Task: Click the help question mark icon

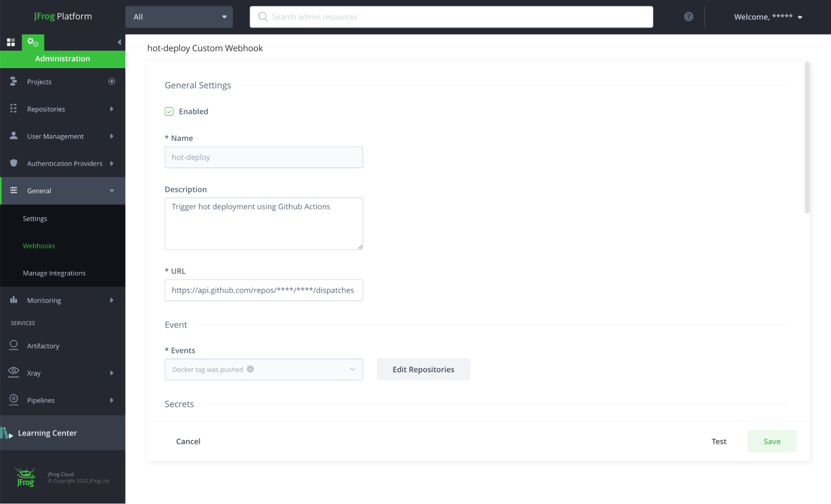Action: [688, 17]
